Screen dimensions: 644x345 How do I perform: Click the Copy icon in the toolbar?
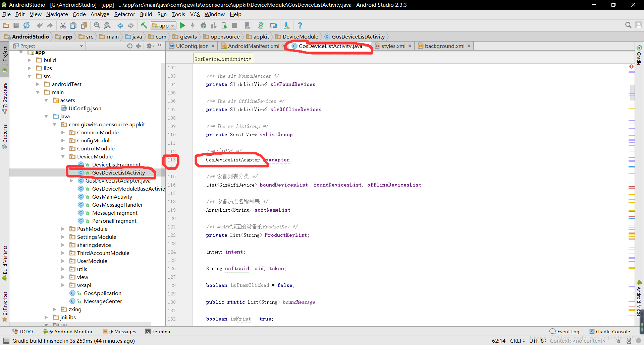coord(73,25)
